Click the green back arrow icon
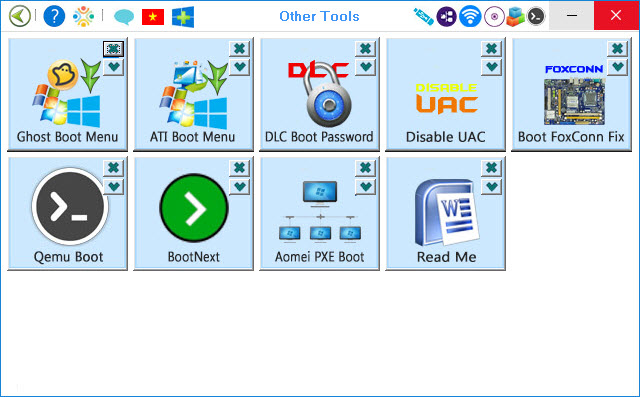The height and width of the screenshot is (397, 640). pyautogui.click(x=19, y=16)
